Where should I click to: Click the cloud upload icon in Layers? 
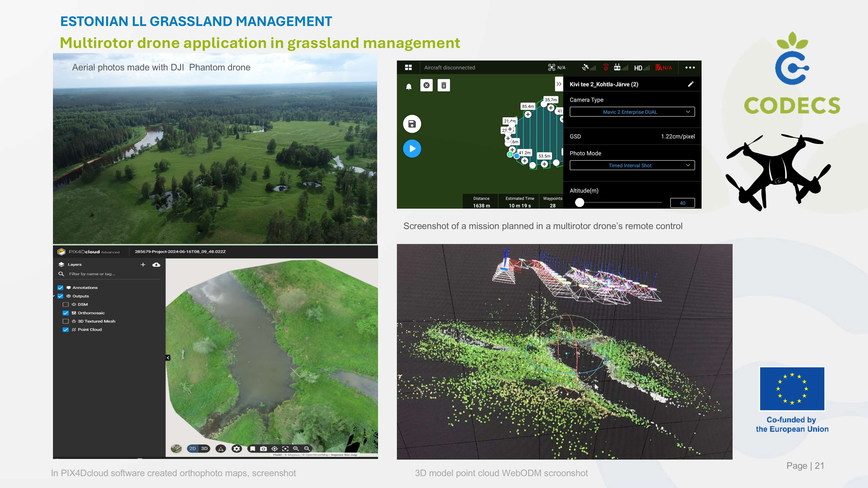[x=156, y=265]
